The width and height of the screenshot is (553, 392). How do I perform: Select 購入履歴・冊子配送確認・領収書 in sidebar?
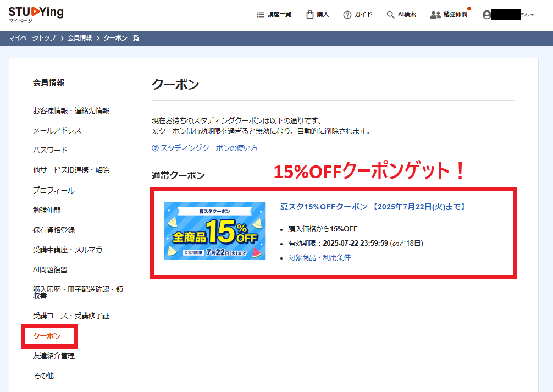tap(78, 292)
